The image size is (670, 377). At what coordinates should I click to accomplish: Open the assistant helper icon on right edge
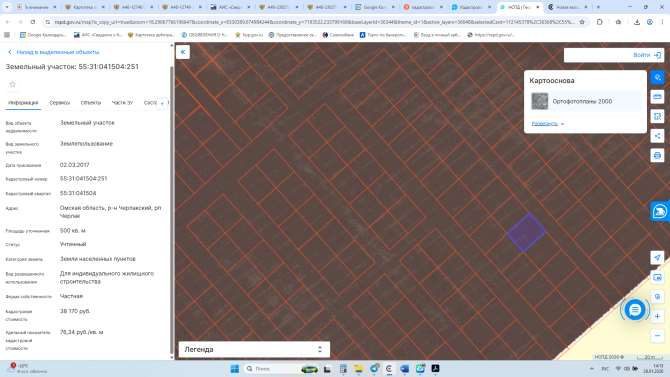pyautogui.click(x=660, y=211)
